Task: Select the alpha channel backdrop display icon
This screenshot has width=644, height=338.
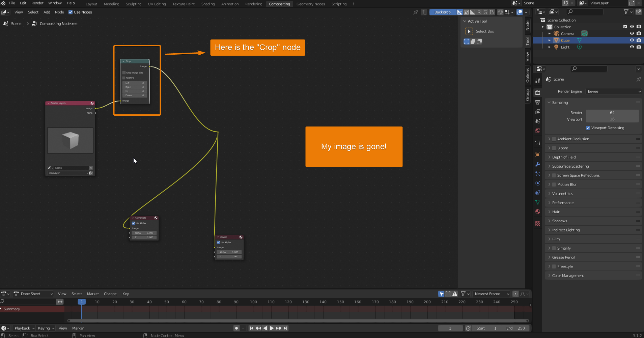Action: [473, 12]
